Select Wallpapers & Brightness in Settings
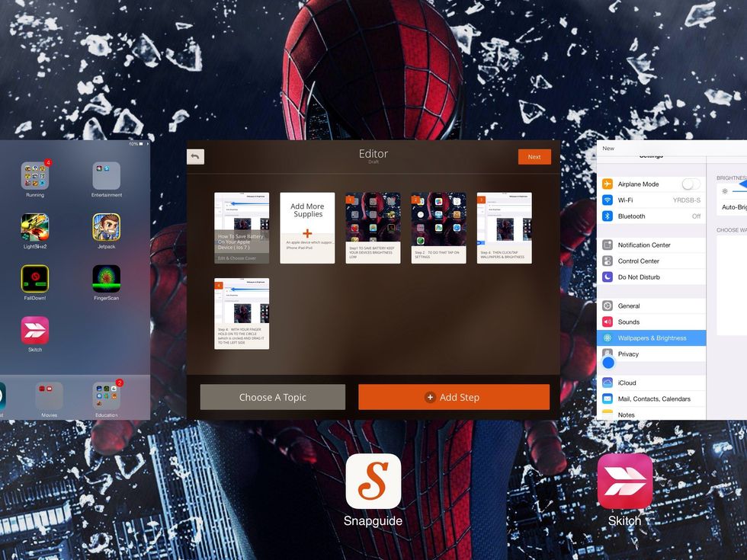The height and width of the screenshot is (560, 747). coord(652,338)
